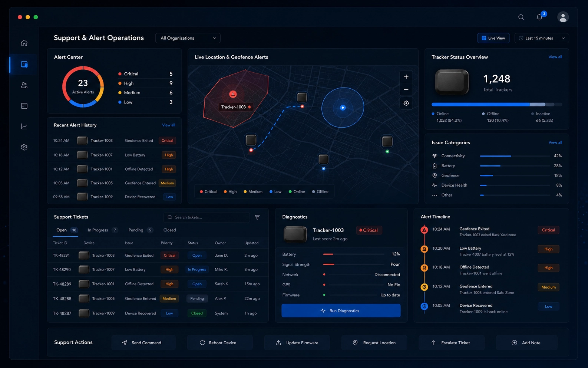Switch to the Closed tickets tab
This screenshot has height=368, width=588.
(x=169, y=230)
